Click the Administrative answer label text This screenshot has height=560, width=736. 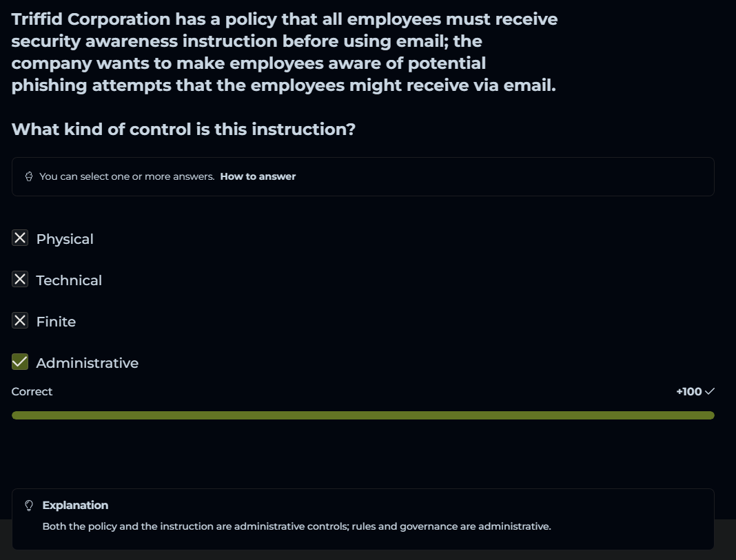click(x=87, y=363)
